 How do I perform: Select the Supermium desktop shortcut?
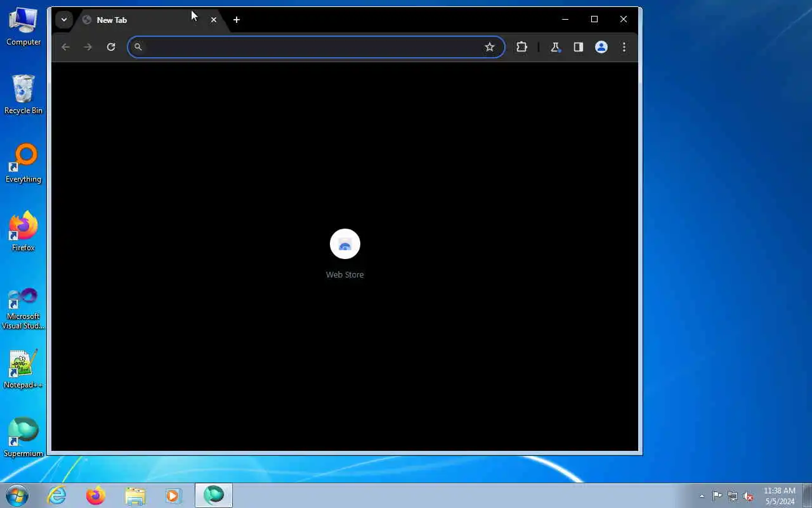23,438
